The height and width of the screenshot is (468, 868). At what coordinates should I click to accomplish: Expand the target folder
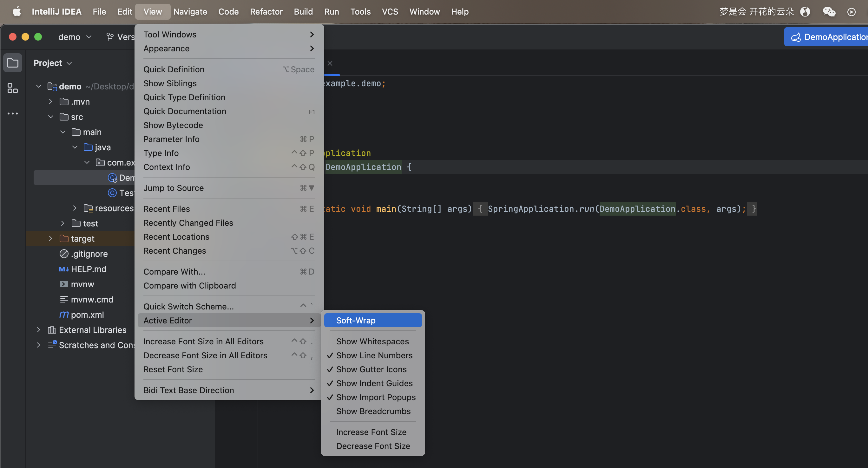50,238
